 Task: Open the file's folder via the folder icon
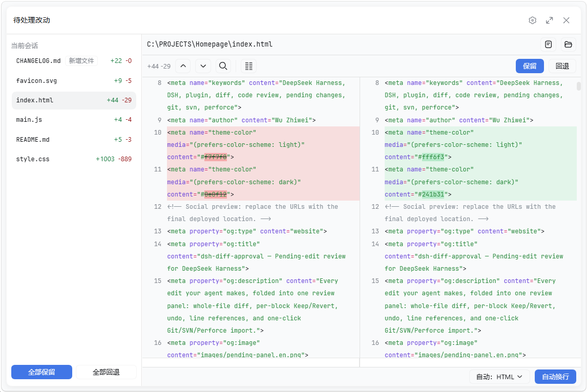pos(568,45)
